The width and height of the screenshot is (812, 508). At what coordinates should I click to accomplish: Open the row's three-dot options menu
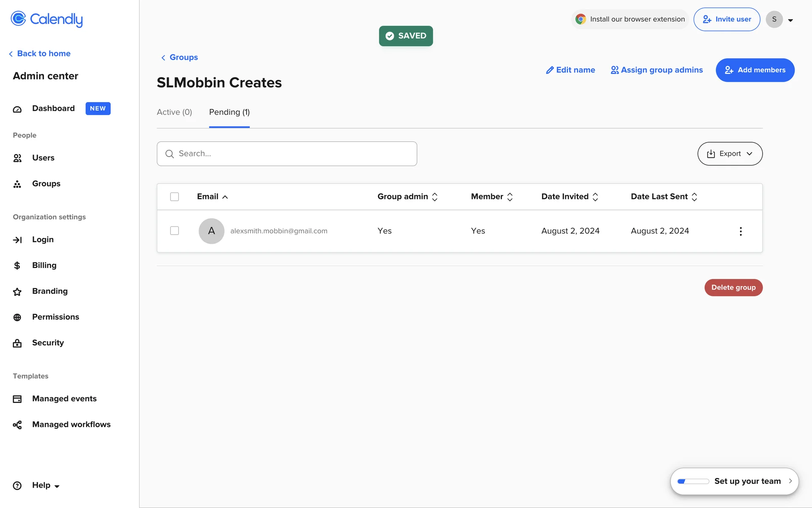[x=741, y=231]
